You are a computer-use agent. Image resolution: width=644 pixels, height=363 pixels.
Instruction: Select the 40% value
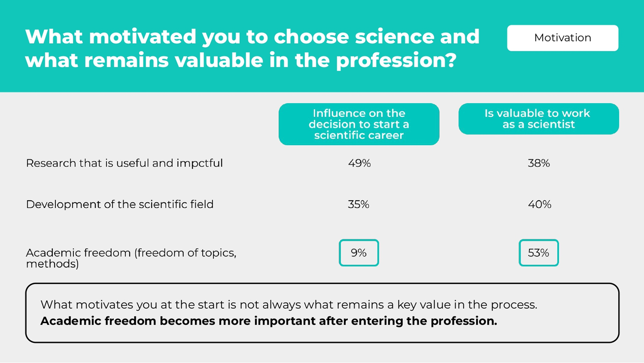click(x=539, y=204)
